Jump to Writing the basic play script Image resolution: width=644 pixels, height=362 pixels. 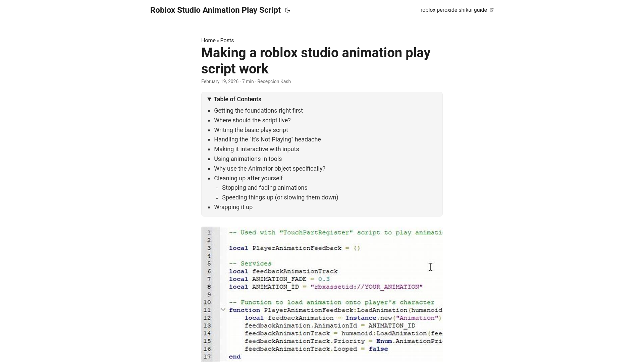pyautogui.click(x=251, y=130)
